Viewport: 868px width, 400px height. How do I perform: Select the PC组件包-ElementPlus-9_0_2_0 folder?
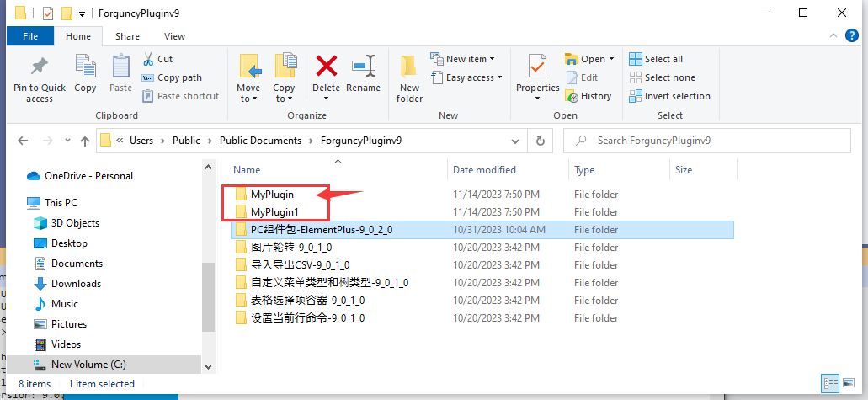point(482,229)
